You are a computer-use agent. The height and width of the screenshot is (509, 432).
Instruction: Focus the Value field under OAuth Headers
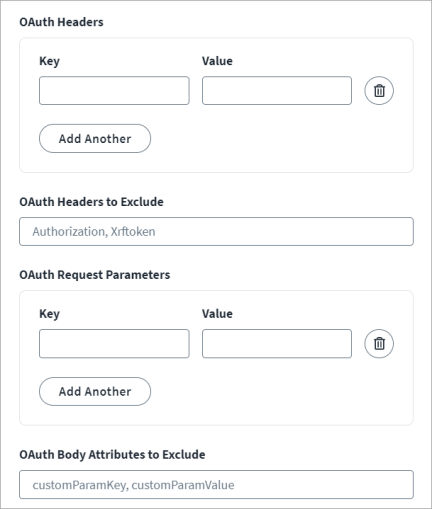pos(277,91)
